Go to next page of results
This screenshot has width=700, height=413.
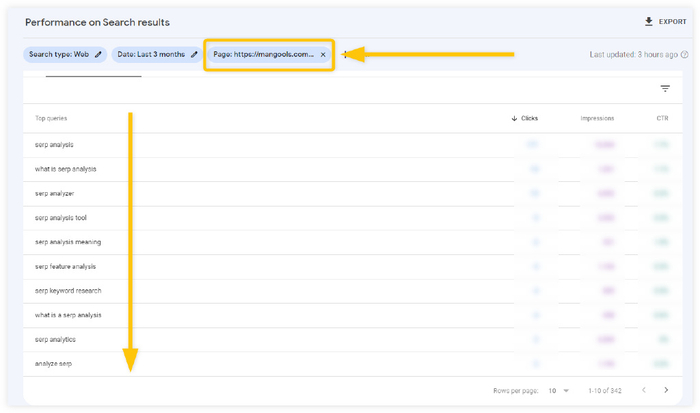point(665,390)
